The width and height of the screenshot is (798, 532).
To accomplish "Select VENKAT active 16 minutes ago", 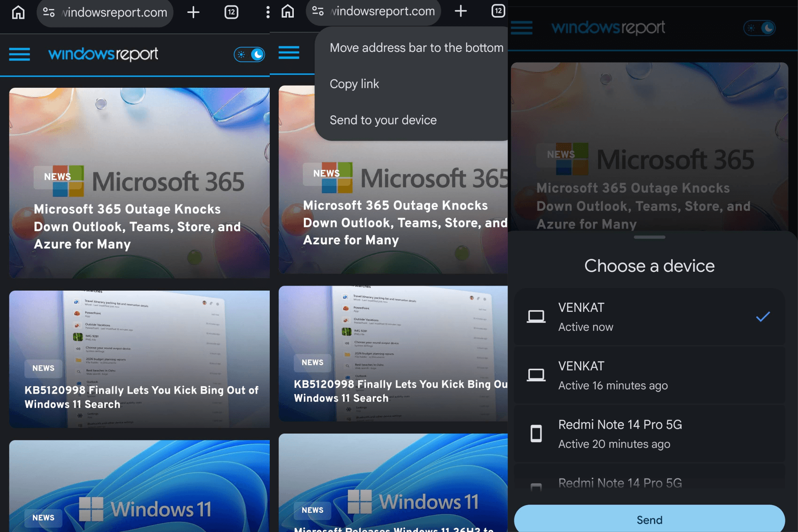I will (x=650, y=375).
